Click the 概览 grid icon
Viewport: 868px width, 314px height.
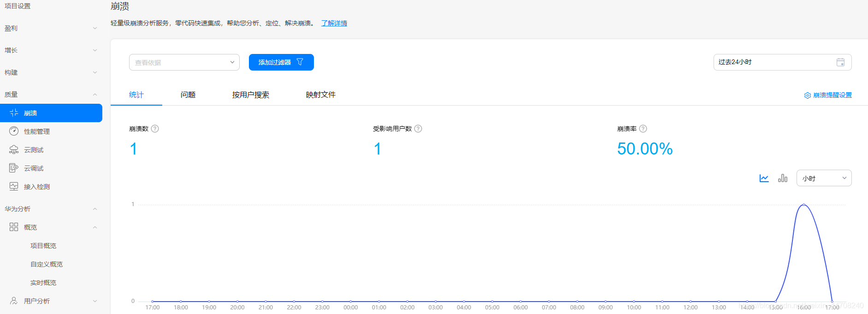(14, 227)
